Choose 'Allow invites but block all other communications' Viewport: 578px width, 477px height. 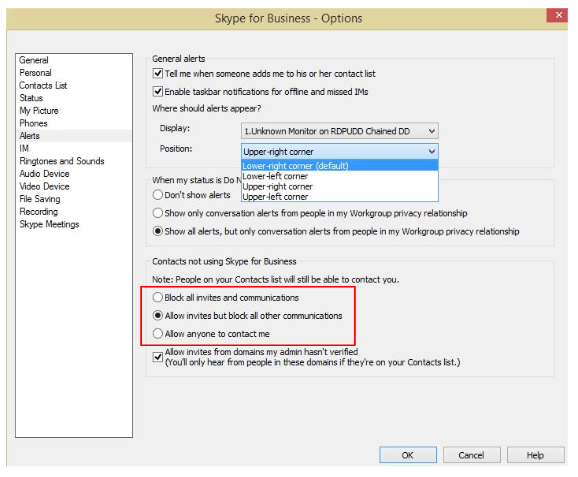pos(158,316)
